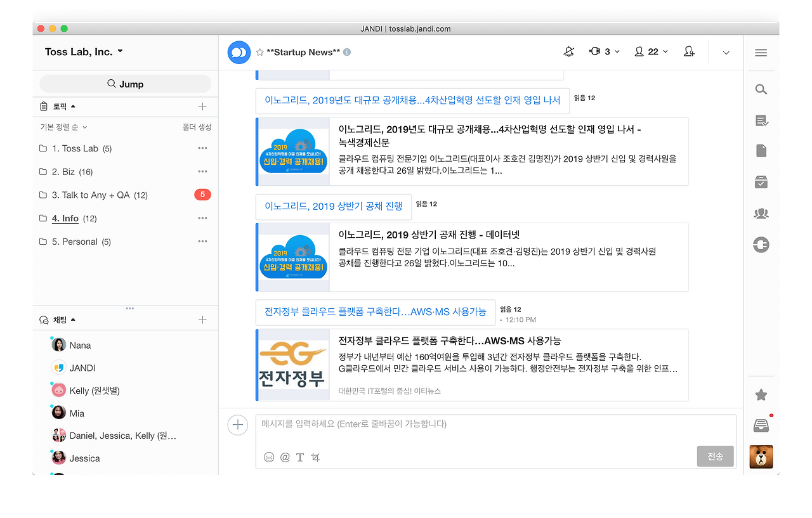Click the message input field

pyautogui.click(x=444, y=424)
